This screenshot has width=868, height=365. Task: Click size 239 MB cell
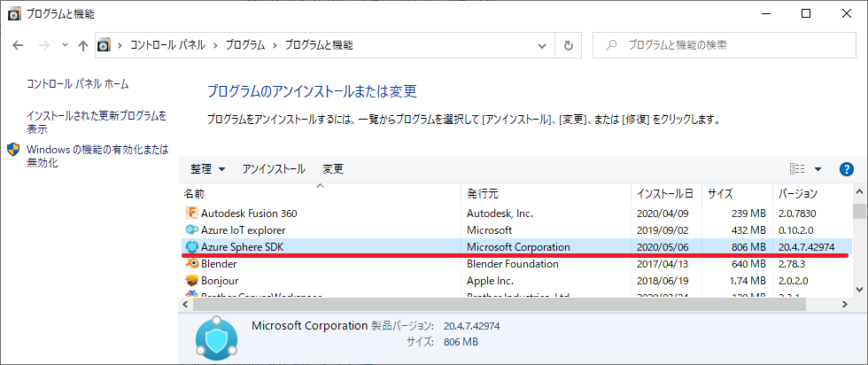[x=748, y=213]
